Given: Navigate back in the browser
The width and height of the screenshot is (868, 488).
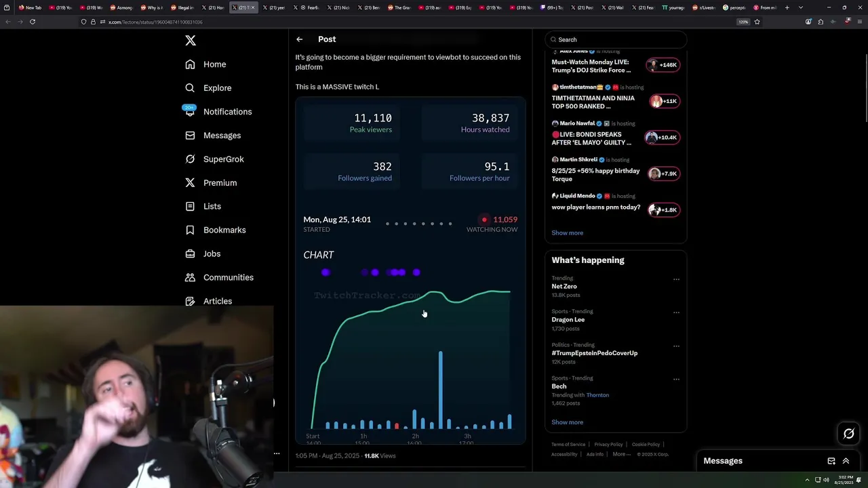Looking at the screenshot, I should [8, 22].
